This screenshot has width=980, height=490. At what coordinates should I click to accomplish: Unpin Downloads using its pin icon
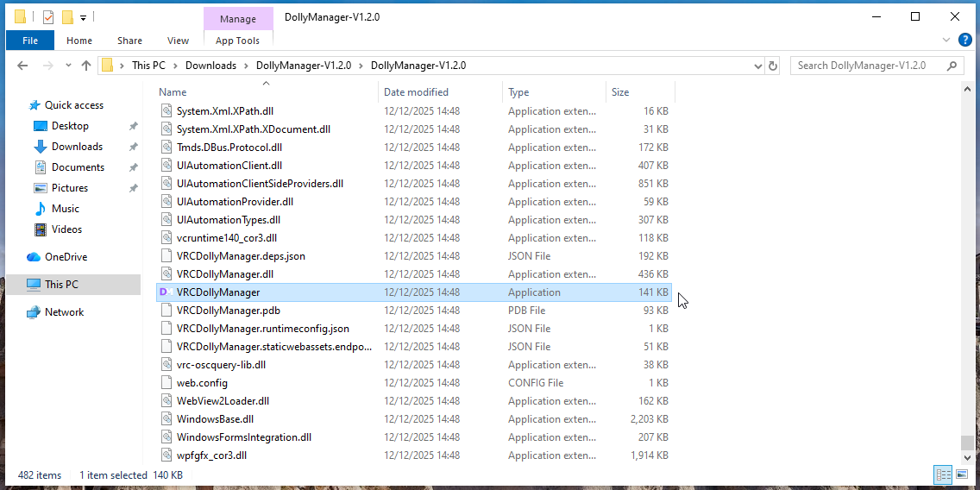[133, 147]
